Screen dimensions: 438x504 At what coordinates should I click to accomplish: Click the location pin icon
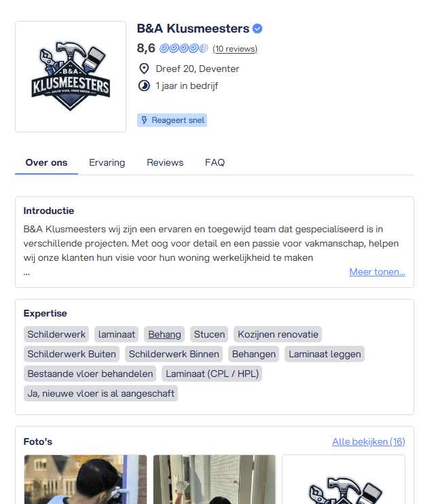click(144, 69)
